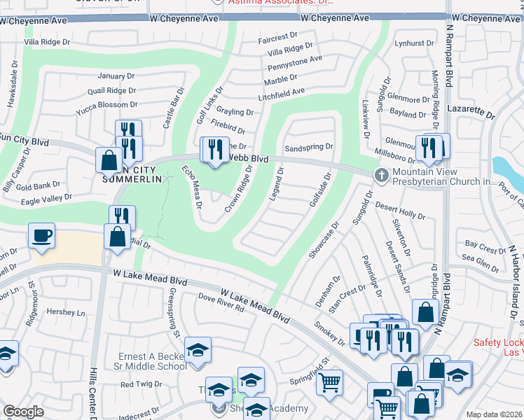Click the Hawksdale Dr street label
Viewport: 524px width, 420px height.
point(11,83)
